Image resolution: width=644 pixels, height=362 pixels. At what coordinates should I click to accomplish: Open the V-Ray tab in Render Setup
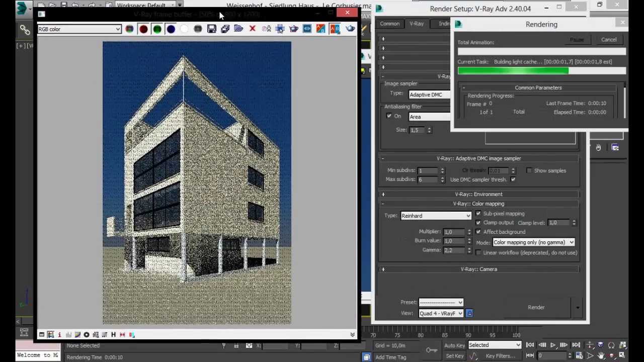coord(417,24)
